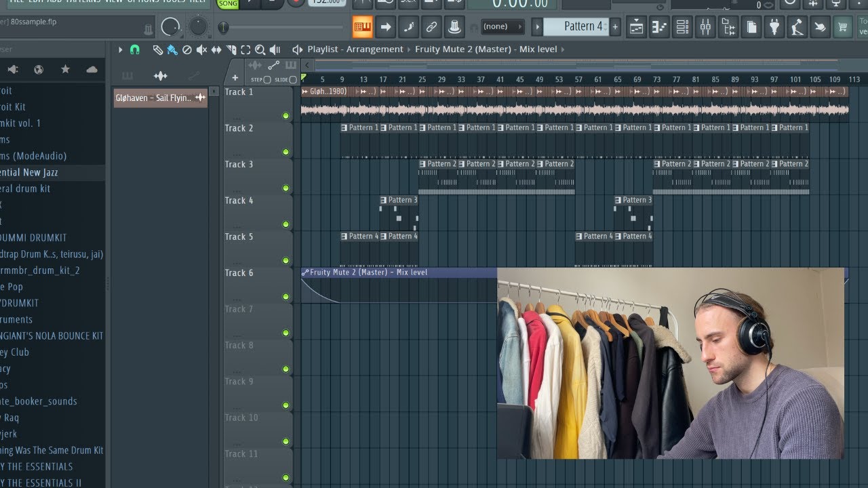Switch to SONG mode button

click(228, 3)
